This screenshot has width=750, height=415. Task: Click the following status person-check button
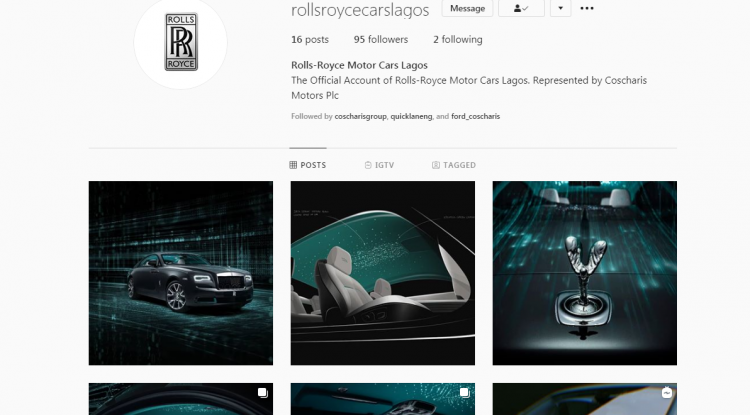click(x=521, y=8)
